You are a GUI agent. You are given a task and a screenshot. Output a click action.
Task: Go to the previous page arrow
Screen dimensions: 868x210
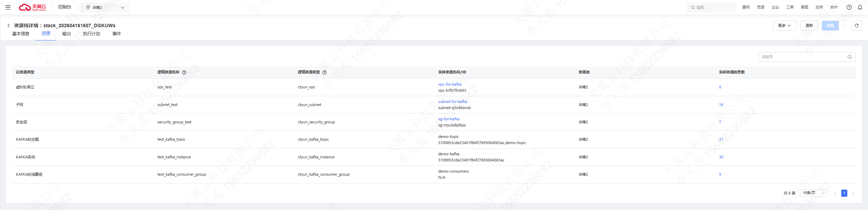tap(835, 193)
